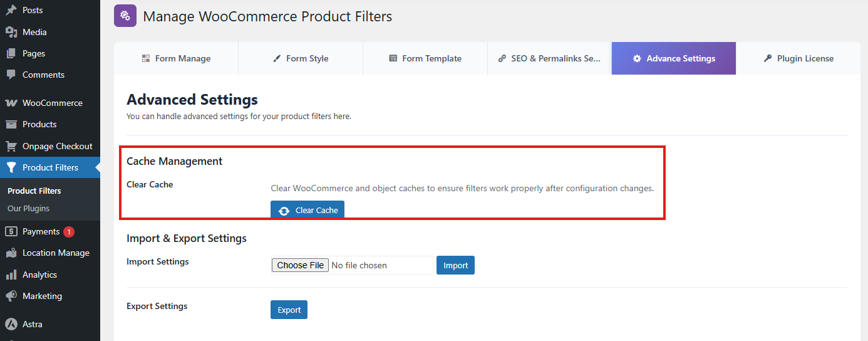Click the SEO & Permalinks link icon
Image resolution: width=868 pixels, height=341 pixels.
(502, 58)
